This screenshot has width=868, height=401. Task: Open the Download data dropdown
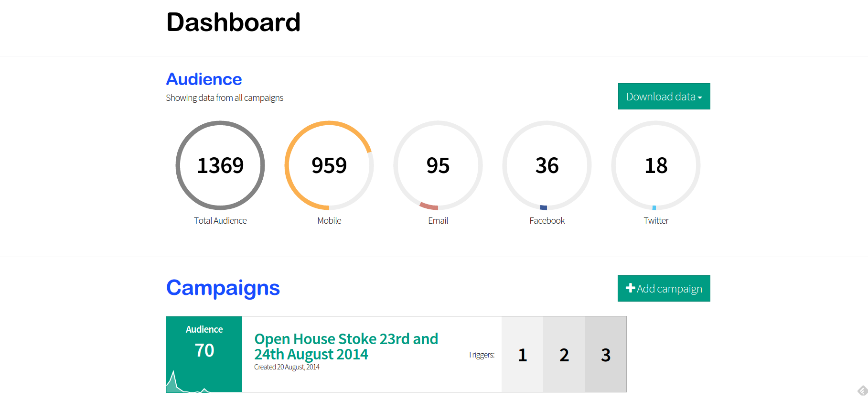pyautogui.click(x=664, y=97)
